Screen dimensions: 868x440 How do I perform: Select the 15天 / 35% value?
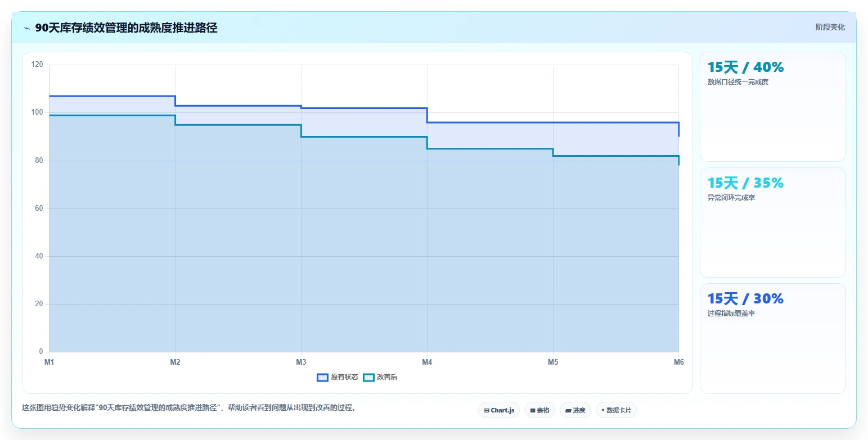(x=745, y=183)
